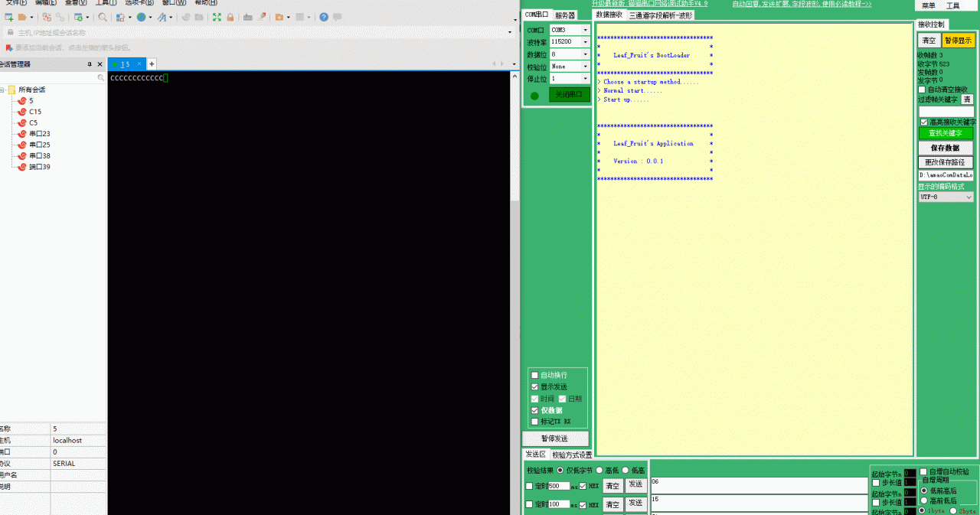Close the '1 5' terminal tab
Screen dimensions: 980x515
139,64
